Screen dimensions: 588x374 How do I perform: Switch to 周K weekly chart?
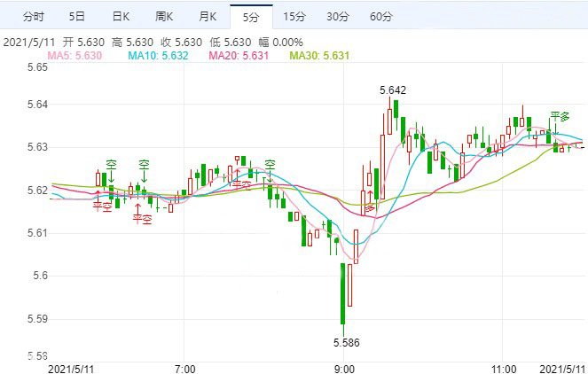point(165,17)
